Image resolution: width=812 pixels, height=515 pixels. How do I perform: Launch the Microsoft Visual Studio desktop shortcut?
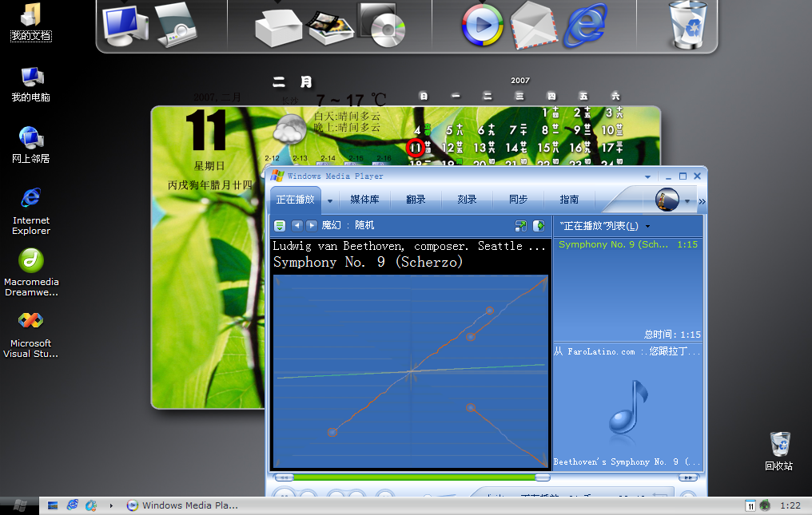pos(31,335)
